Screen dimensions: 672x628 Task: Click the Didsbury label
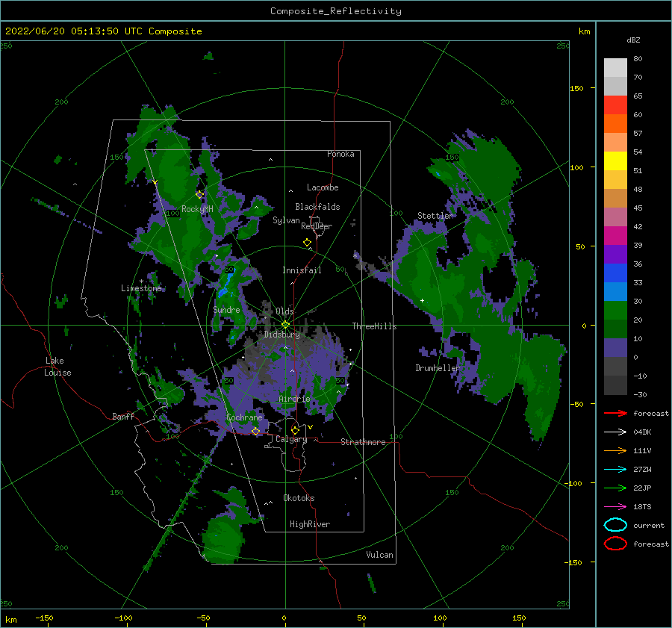(281, 334)
